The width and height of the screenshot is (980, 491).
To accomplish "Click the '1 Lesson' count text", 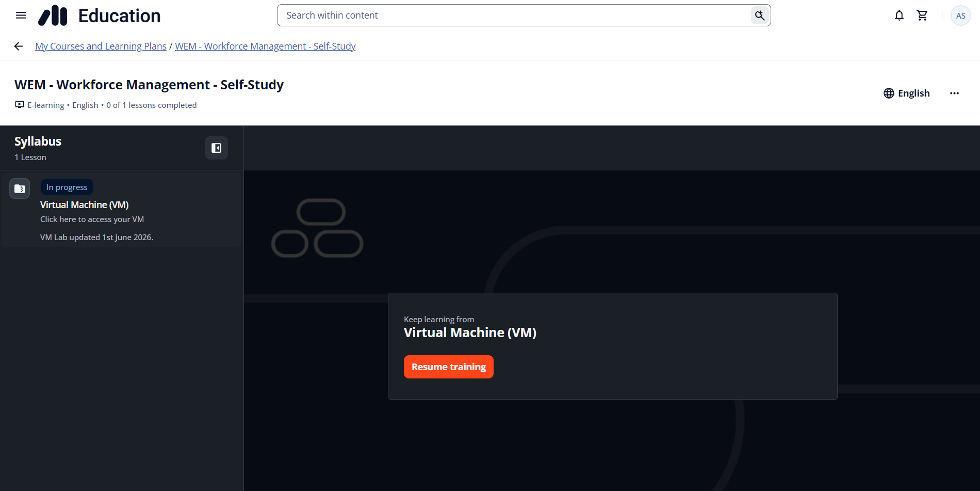I will 30,157.
